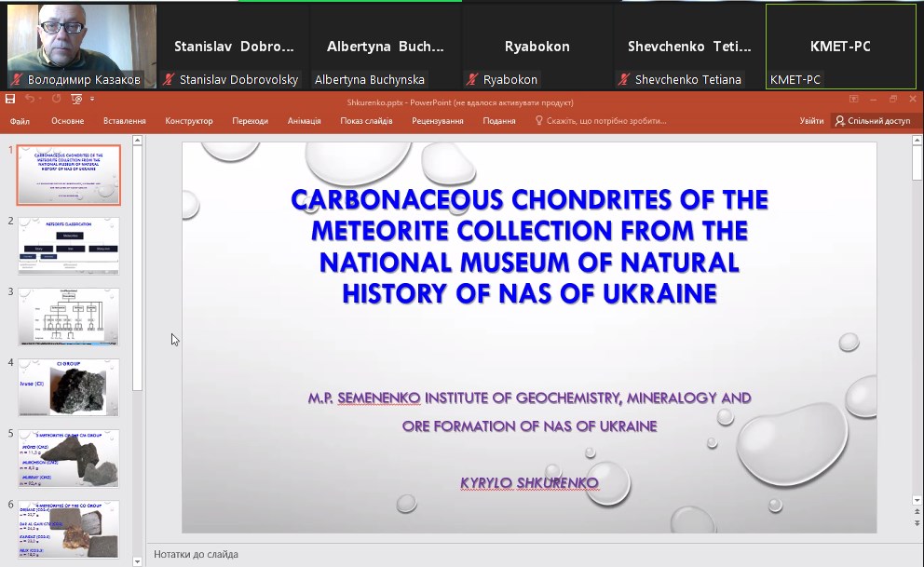Expand the Customize Quick Access Toolbar dropdown
Viewport: 924px width, 567px height.
pyautogui.click(x=92, y=99)
